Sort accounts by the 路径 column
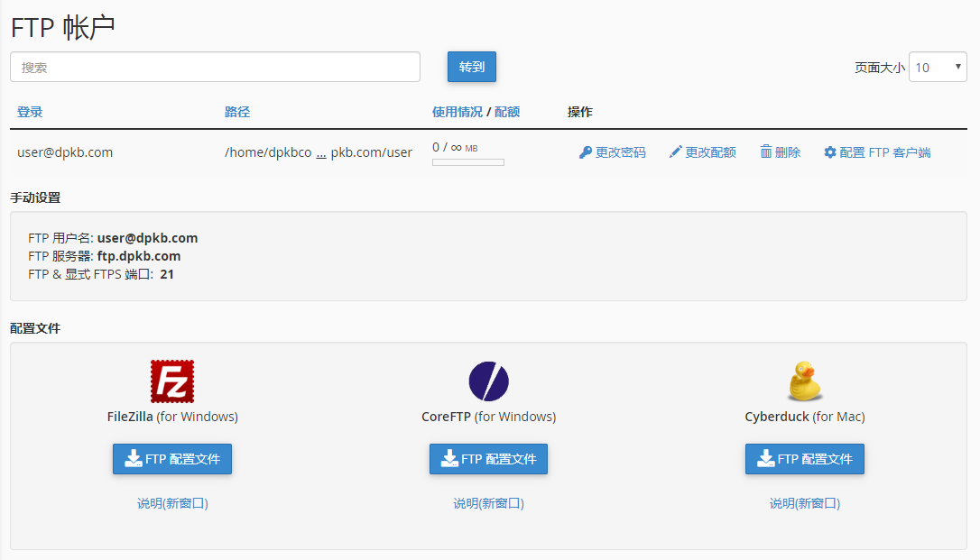The width and height of the screenshot is (980, 560). 236,111
